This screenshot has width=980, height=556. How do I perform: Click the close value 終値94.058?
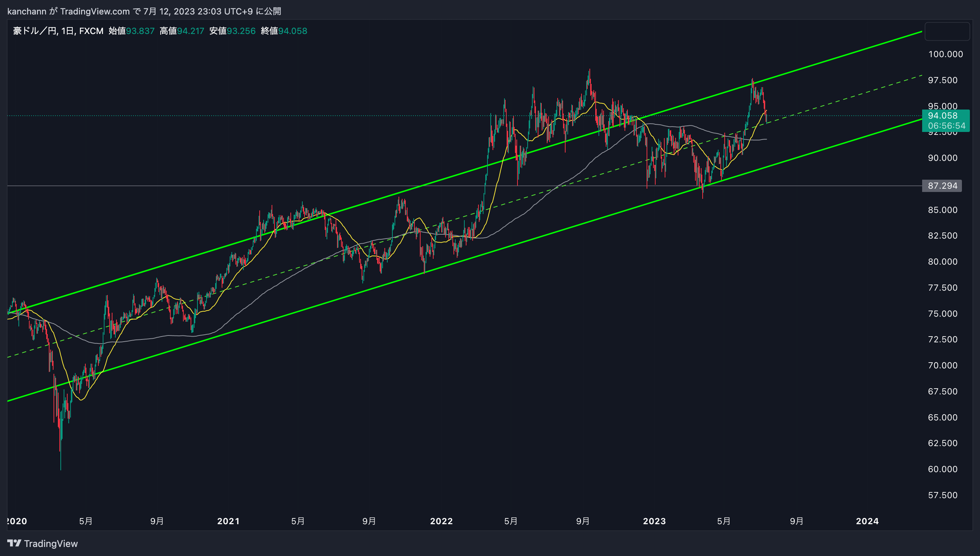click(x=284, y=31)
